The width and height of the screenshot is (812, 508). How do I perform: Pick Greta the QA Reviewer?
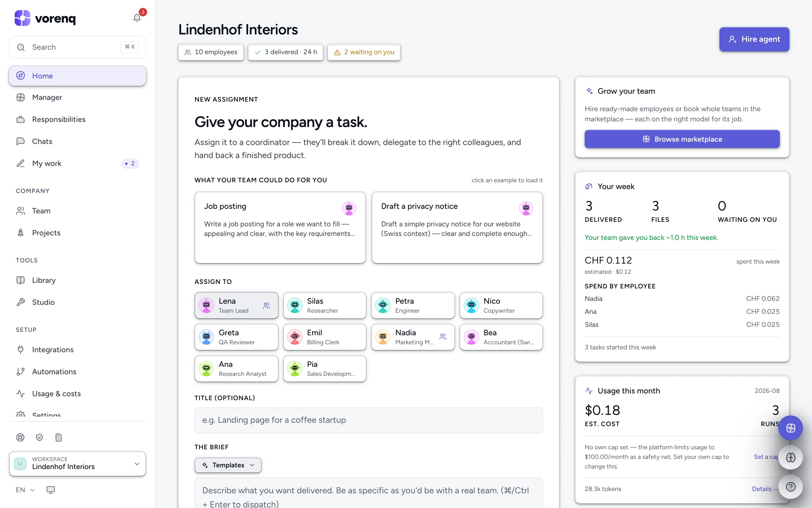tap(236, 337)
